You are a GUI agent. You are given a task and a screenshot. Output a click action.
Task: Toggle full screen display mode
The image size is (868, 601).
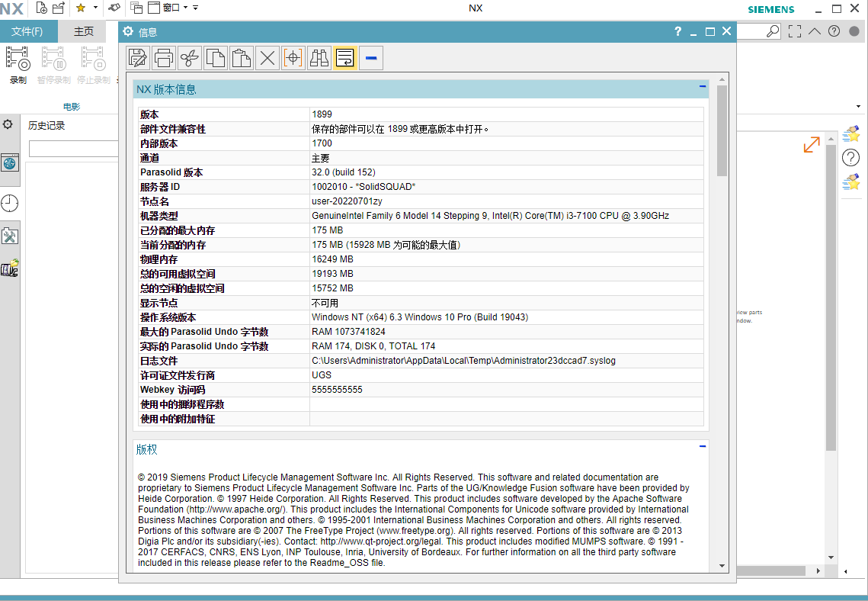pyautogui.click(x=795, y=31)
